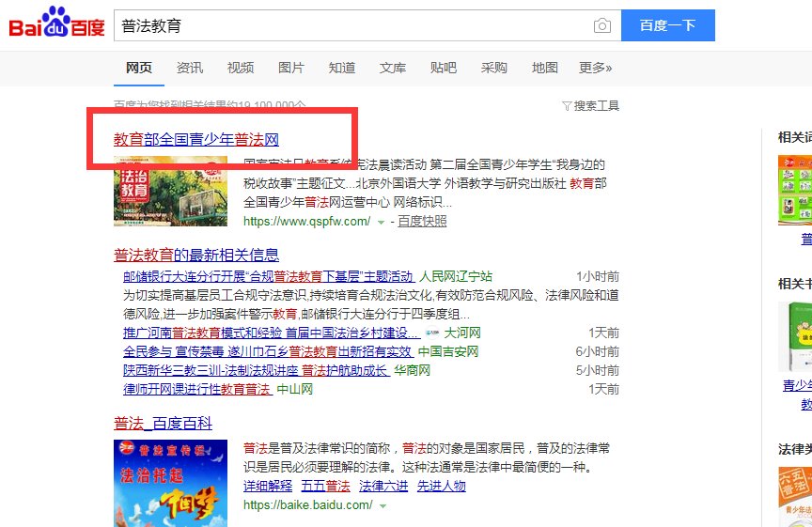The height and width of the screenshot is (527, 812).
Task: Open 全民参与 宣传禁毒 news link
Action: point(268,352)
